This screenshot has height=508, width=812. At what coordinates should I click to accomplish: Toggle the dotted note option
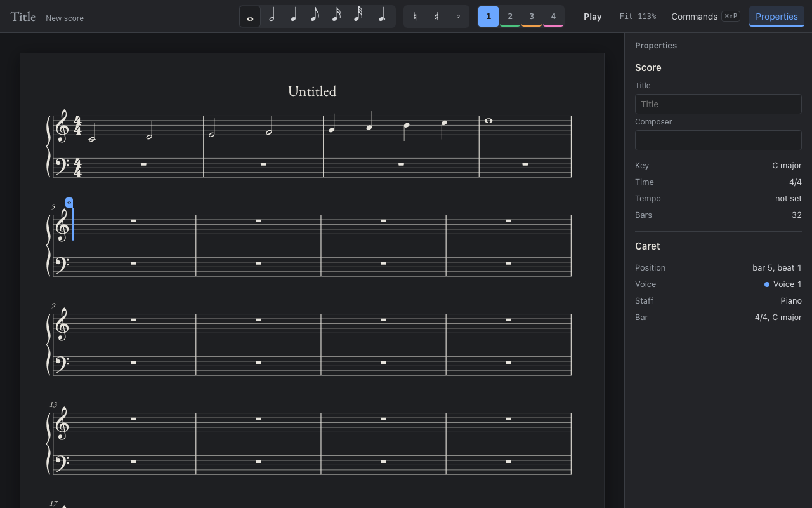pos(382,17)
